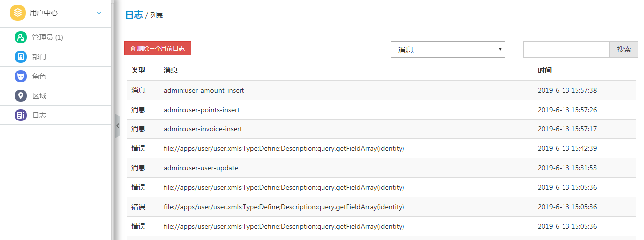This screenshot has width=644, height=240.
Task: Select the admin:user-user-update log row
Action: 381,168
